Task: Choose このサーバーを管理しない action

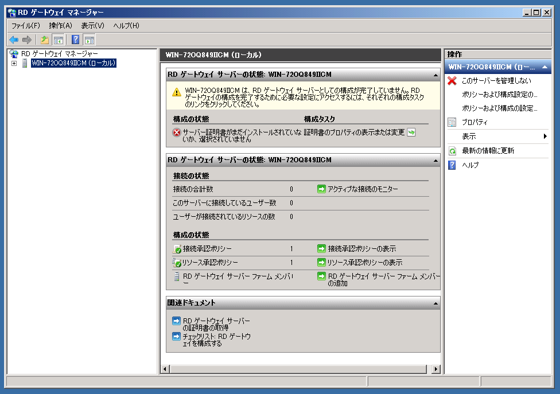Action: click(496, 81)
